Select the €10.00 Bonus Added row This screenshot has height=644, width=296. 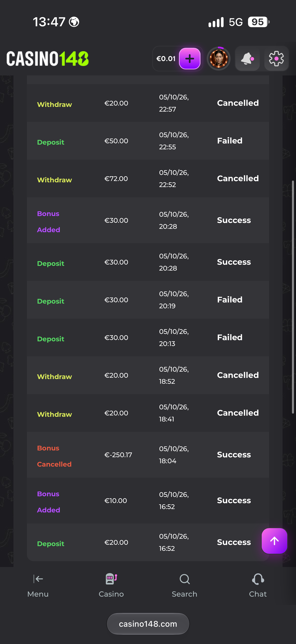pos(148,501)
